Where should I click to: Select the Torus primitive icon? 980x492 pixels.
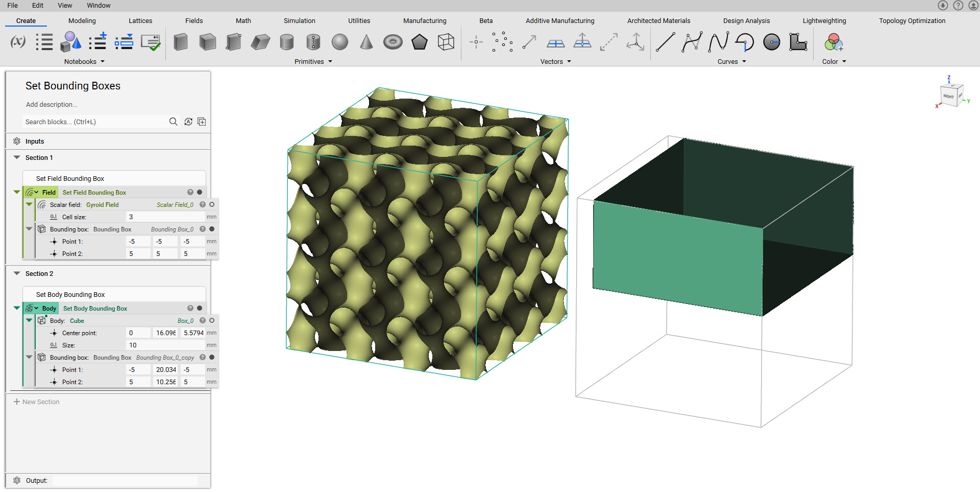pos(393,42)
